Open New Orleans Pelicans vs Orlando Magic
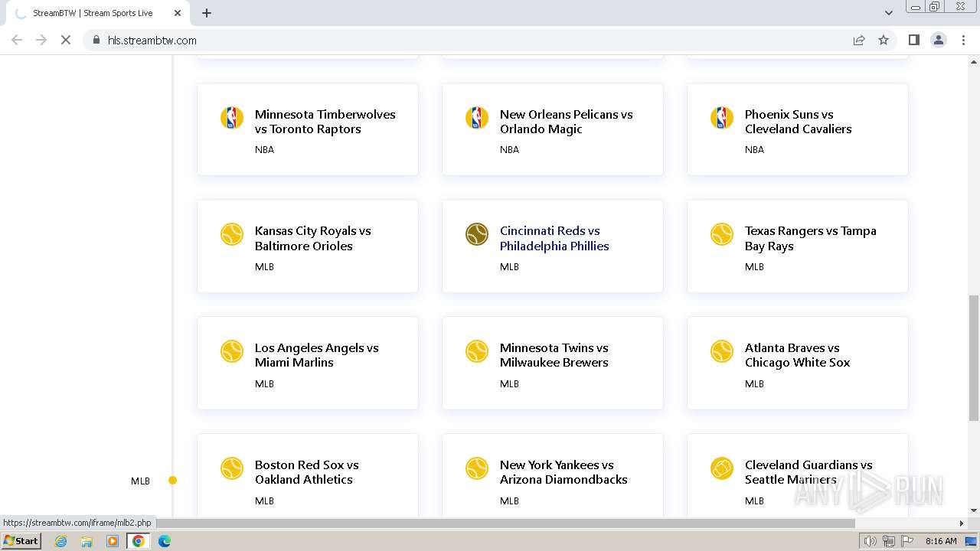The width and height of the screenshot is (980, 551). 567,122
